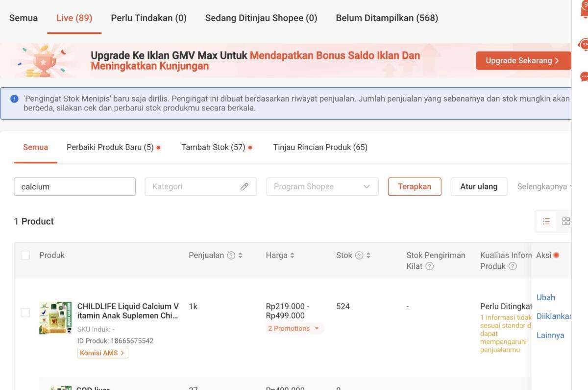This screenshot has height=390, width=588.
Task: Click sales value 1k
Action: tap(193, 307)
